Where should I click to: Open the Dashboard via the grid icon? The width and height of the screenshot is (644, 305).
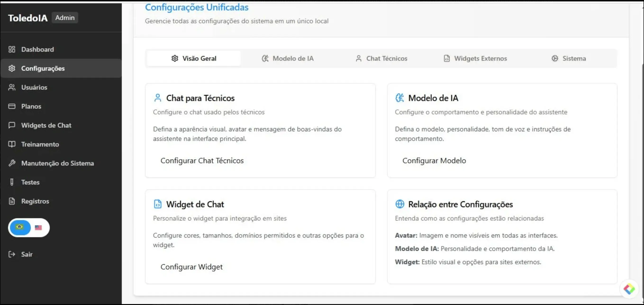12,49
